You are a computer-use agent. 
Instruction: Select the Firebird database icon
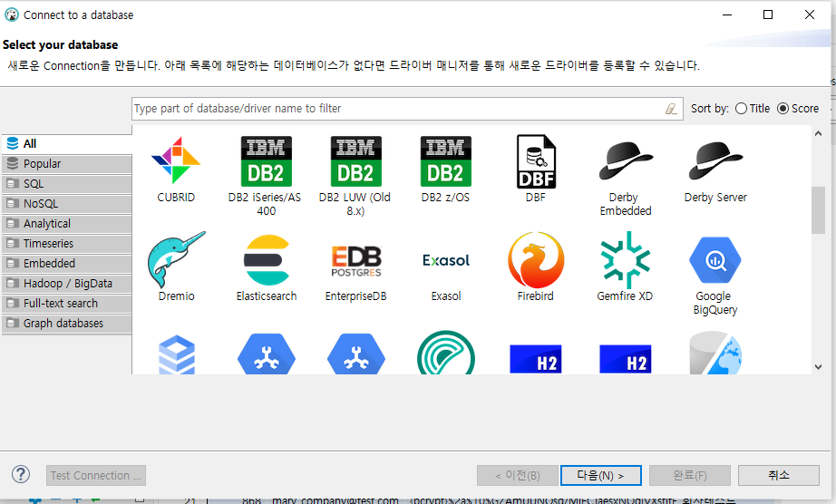click(x=536, y=260)
